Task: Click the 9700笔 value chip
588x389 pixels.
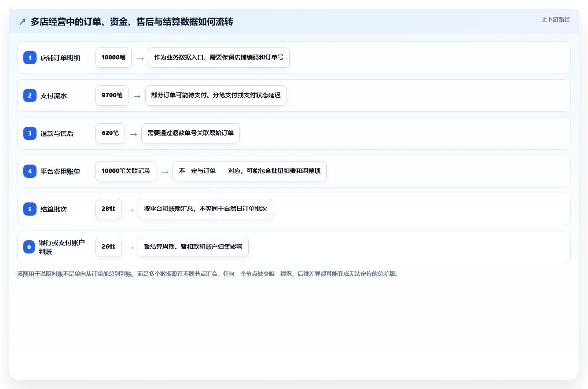Action: tap(112, 95)
